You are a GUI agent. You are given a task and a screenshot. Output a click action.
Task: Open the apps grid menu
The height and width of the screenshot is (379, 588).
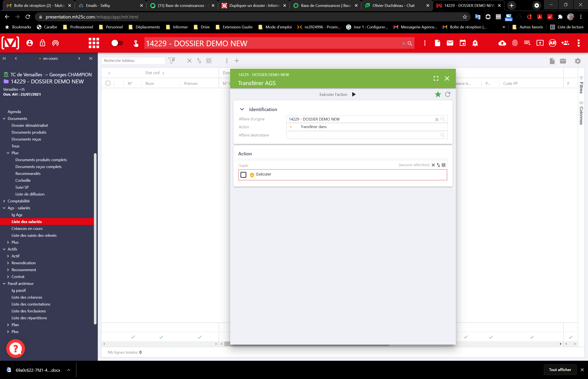(94, 43)
